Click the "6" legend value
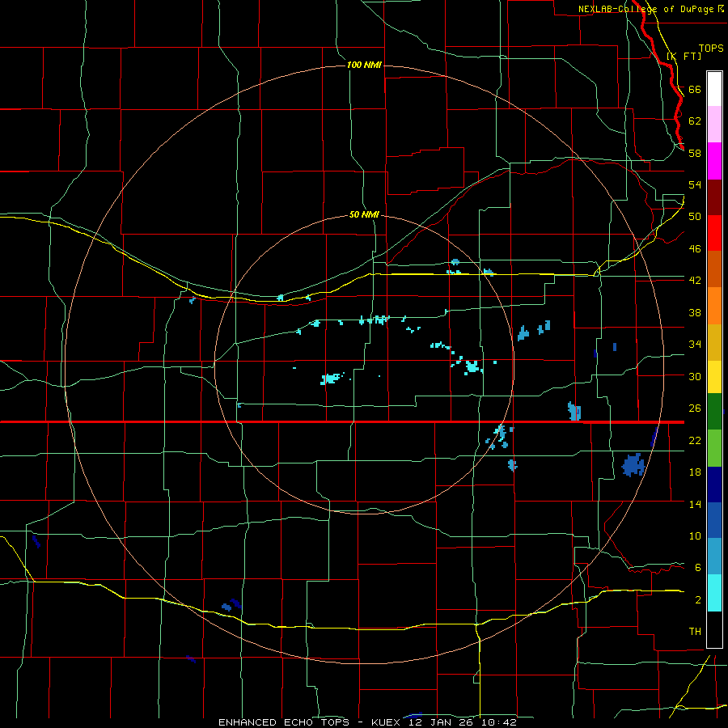Image resolution: width=728 pixels, height=728 pixels. (697, 568)
